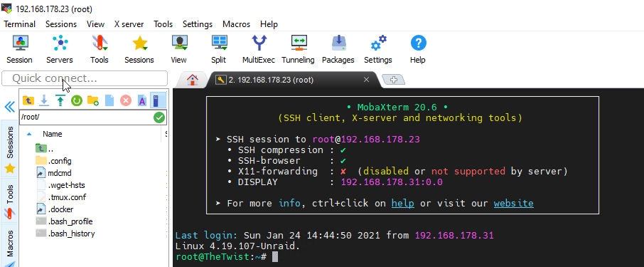
Task: Open the MultiExec toolbar icon
Action: (x=258, y=49)
